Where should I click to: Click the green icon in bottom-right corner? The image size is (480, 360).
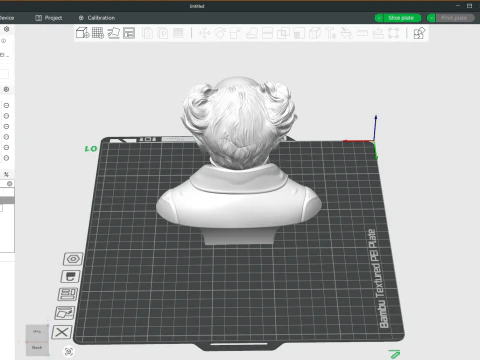[394, 354]
